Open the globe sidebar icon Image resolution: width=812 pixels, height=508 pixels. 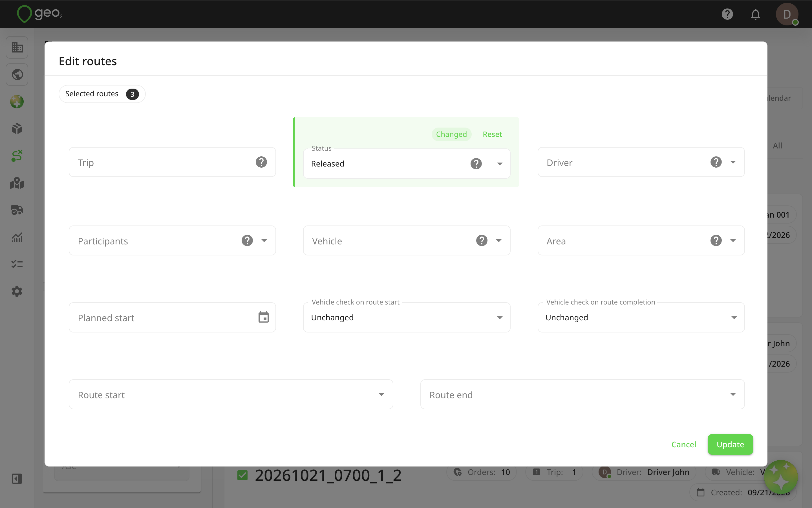point(17,74)
